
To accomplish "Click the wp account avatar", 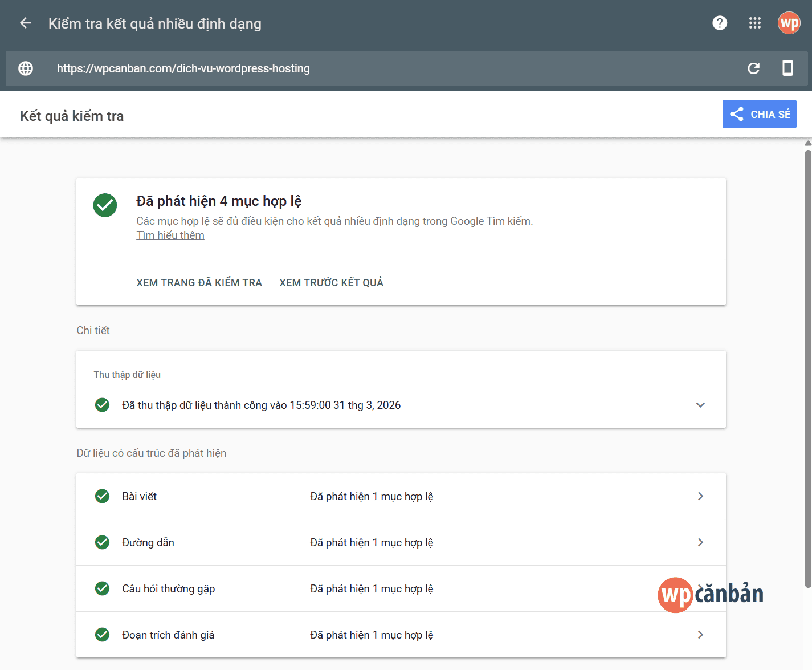I will click(x=789, y=23).
